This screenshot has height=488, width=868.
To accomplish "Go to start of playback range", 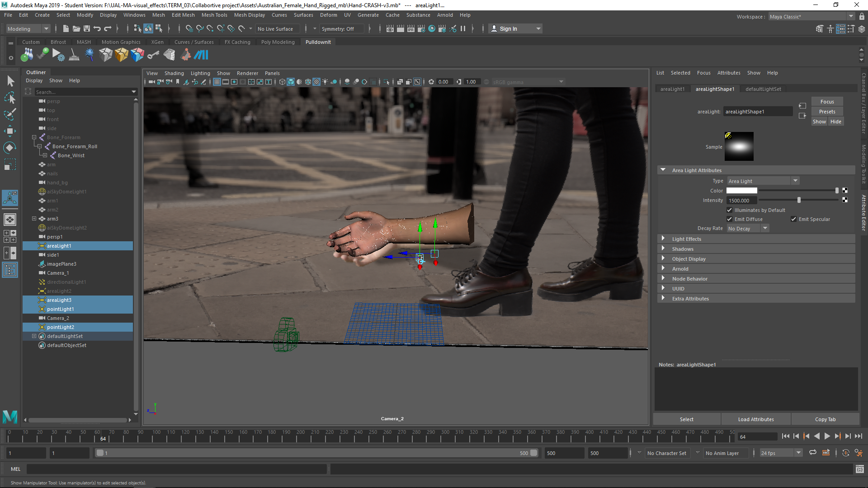I will pyautogui.click(x=785, y=436).
